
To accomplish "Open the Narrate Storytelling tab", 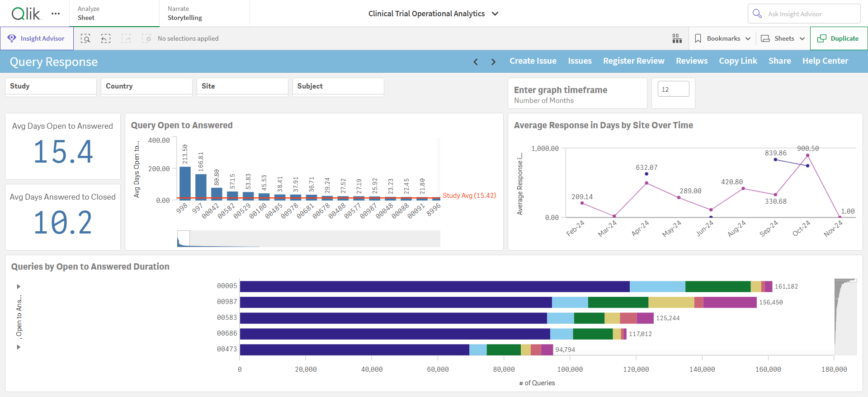I will click(204, 13).
